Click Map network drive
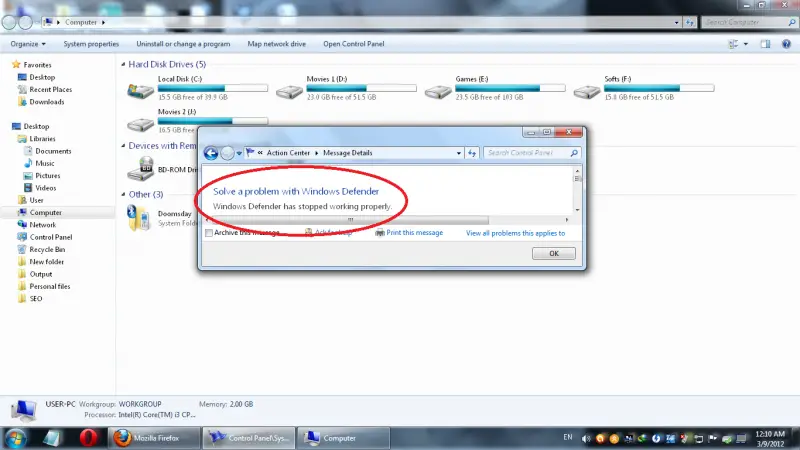800x450 pixels. (x=277, y=44)
